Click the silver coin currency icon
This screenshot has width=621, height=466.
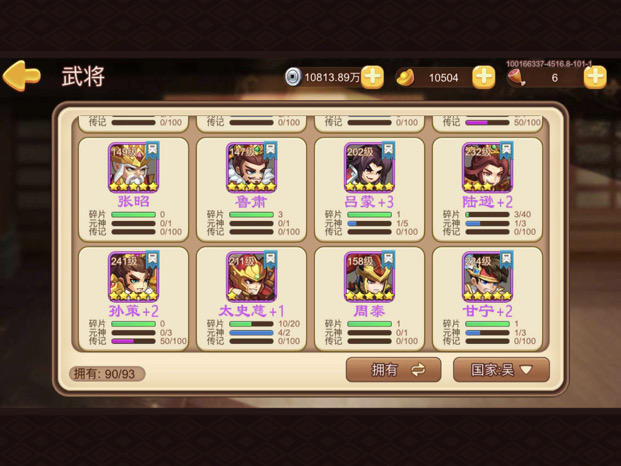293,77
